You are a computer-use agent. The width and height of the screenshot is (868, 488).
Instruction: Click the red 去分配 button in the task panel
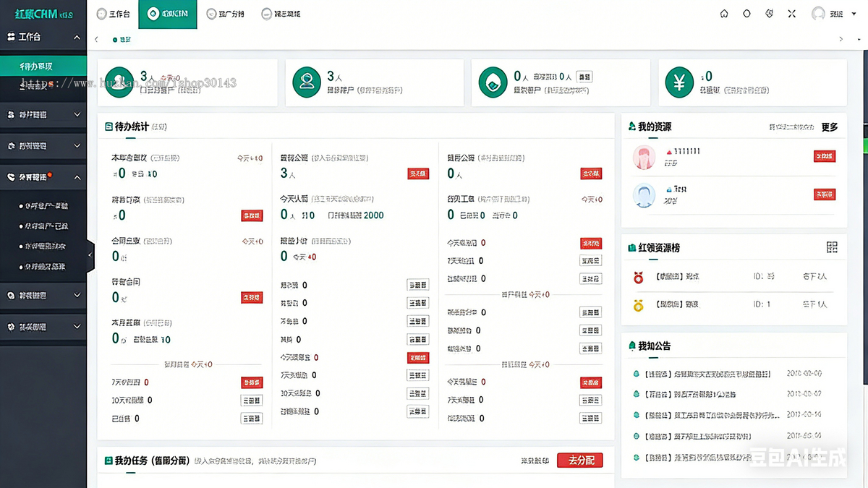579,460
